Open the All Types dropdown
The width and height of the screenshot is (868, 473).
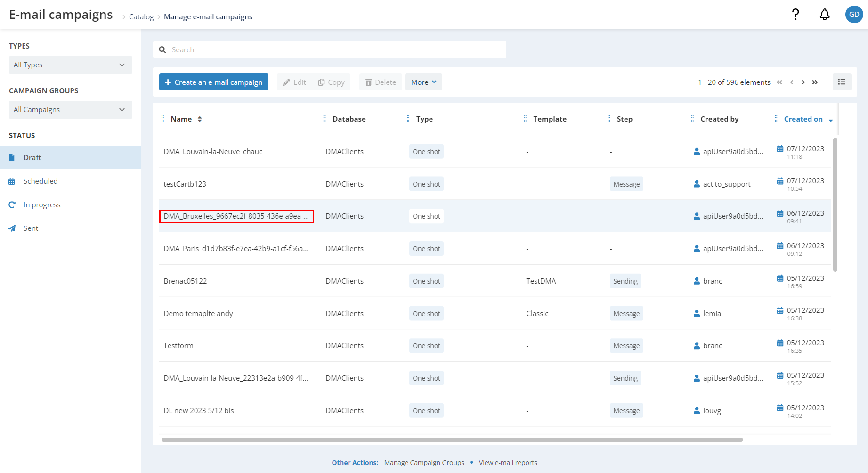click(x=71, y=65)
